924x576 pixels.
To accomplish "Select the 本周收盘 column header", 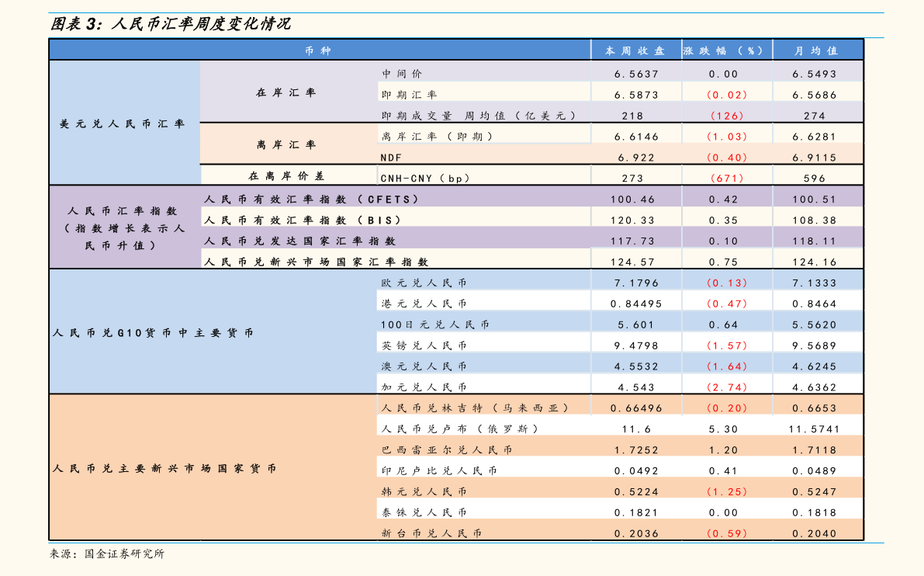I will tap(635, 50).
